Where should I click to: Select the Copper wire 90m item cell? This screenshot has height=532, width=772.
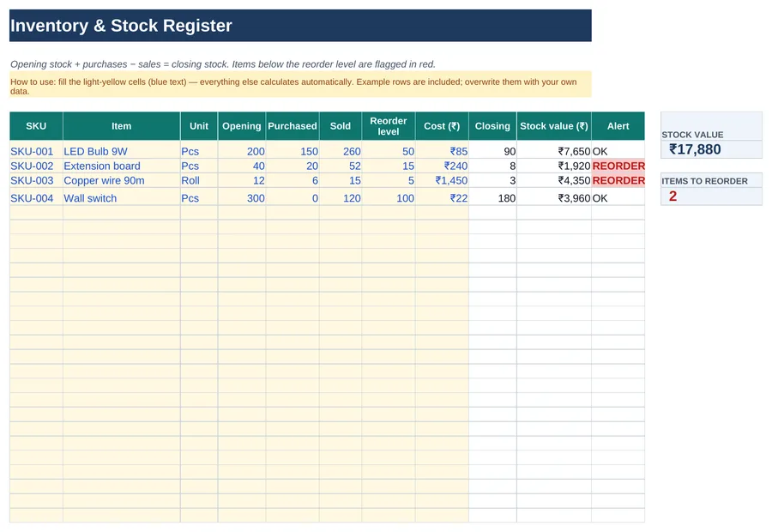122,180
